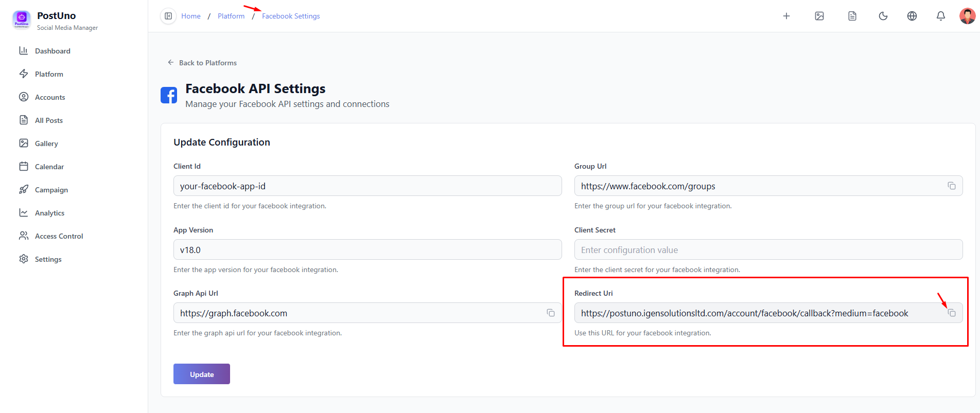Toggle dark mode with the moon icon
Viewport: 980px width, 413px height.
pos(883,16)
